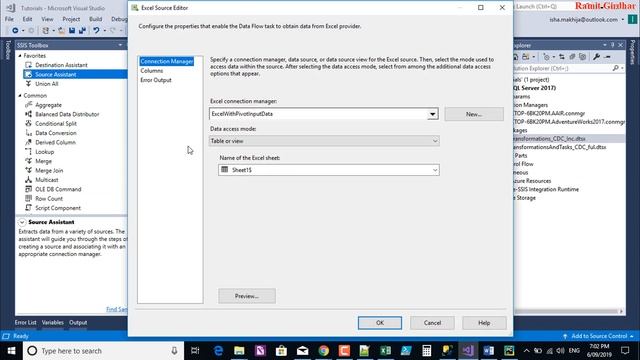Viewport: 640px width, 360px height.
Task: Collapse the Favorites toolbox group
Action: point(20,56)
